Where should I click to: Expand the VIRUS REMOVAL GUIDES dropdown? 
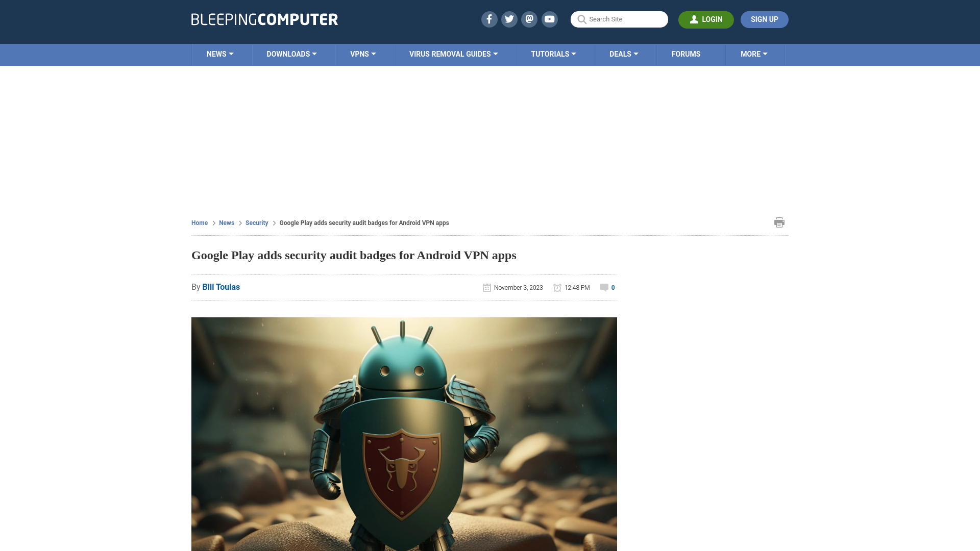[x=454, y=55]
